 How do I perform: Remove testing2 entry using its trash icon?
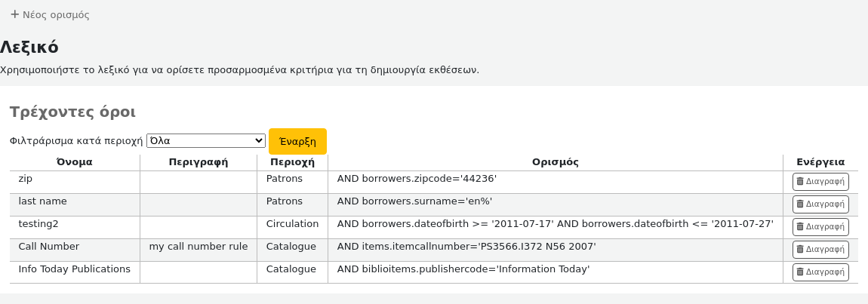[x=800, y=227]
